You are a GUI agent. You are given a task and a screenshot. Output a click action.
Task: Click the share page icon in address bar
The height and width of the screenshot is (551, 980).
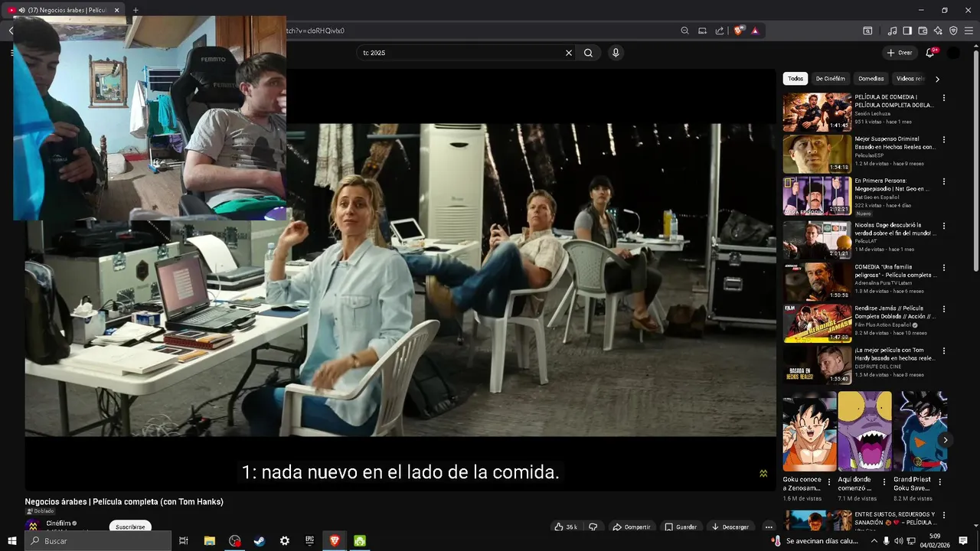720,31
